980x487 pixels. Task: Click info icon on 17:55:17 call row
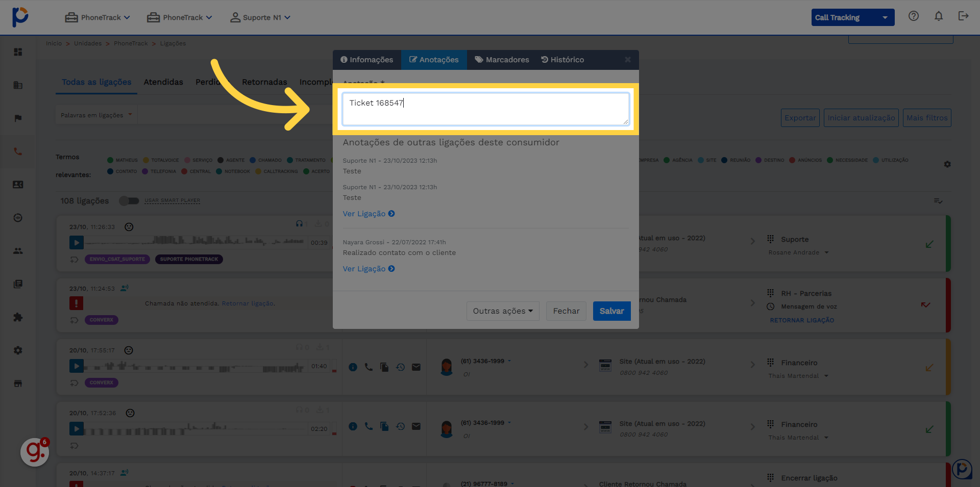coord(353,367)
